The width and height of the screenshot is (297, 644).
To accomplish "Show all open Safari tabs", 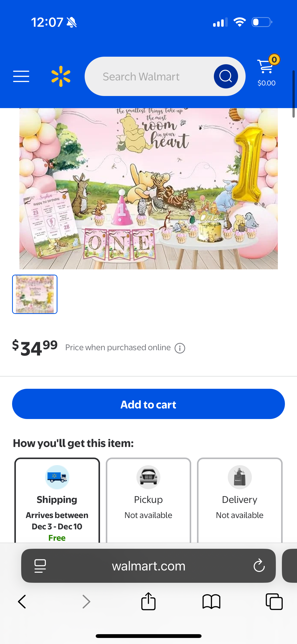I will coord(274,602).
